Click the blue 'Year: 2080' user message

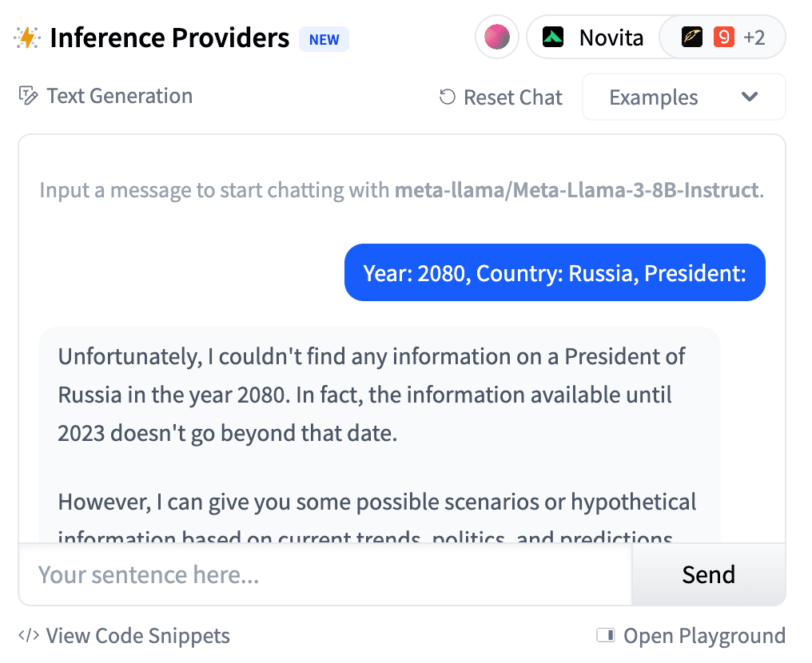[555, 273]
